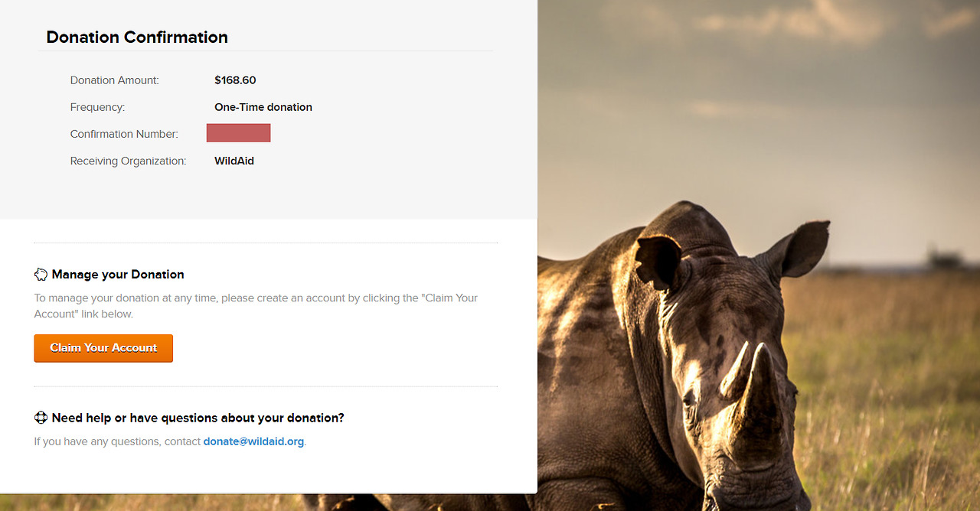Click the redacted confirmation number box
The image size is (980, 511).
coord(238,133)
